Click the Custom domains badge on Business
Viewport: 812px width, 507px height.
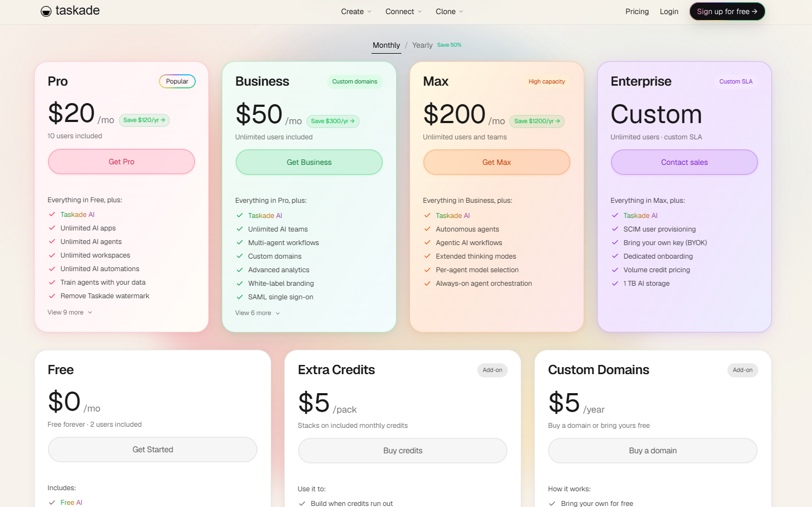pyautogui.click(x=355, y=82)
